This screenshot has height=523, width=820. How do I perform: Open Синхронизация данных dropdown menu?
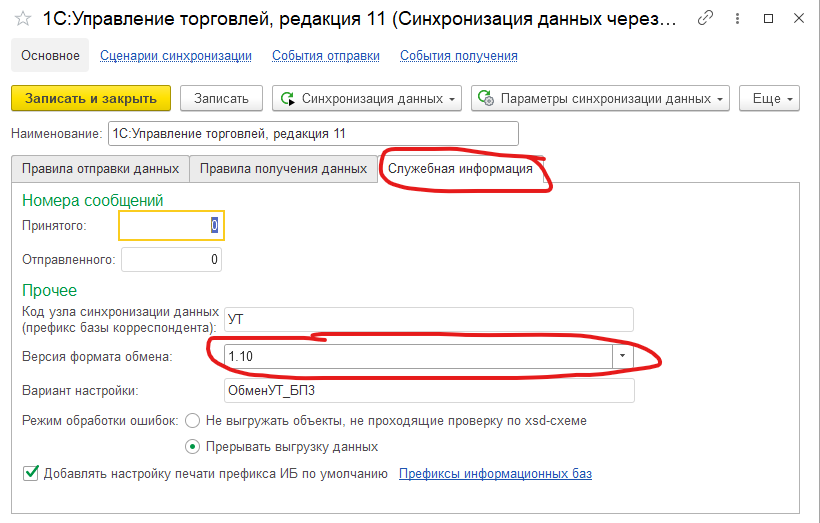367,98
